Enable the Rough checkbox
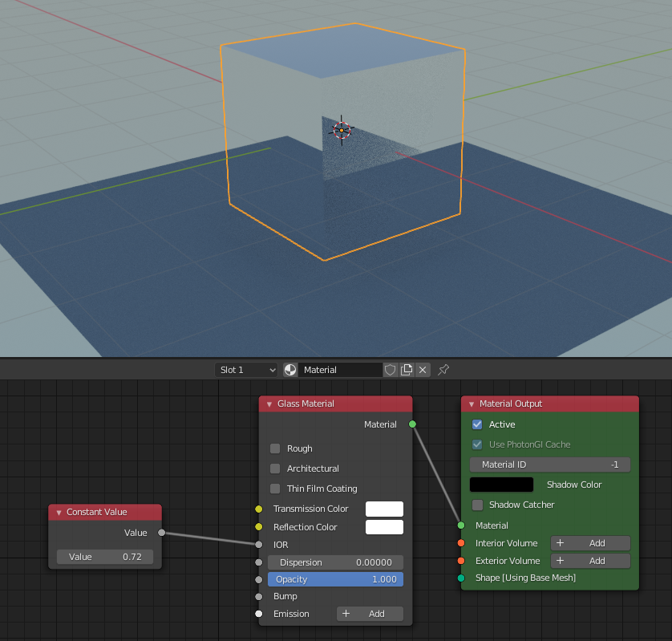Image resolution: width=672 pixels, height=641 pixels. [275, 448]
